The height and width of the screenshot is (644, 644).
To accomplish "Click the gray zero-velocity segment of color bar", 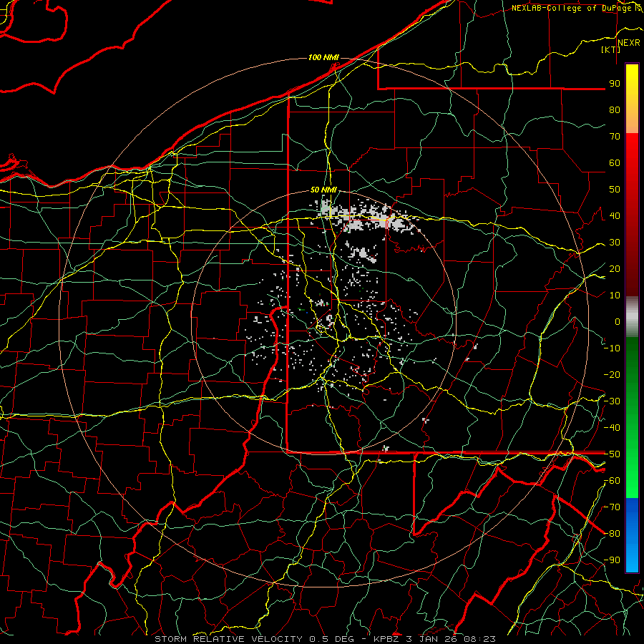I will [632, 317].
